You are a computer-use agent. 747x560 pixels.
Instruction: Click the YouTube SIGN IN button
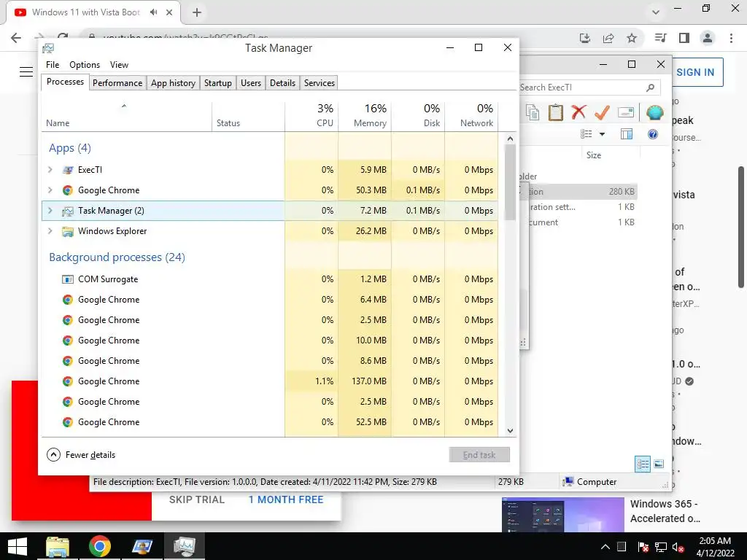(695, 72)
